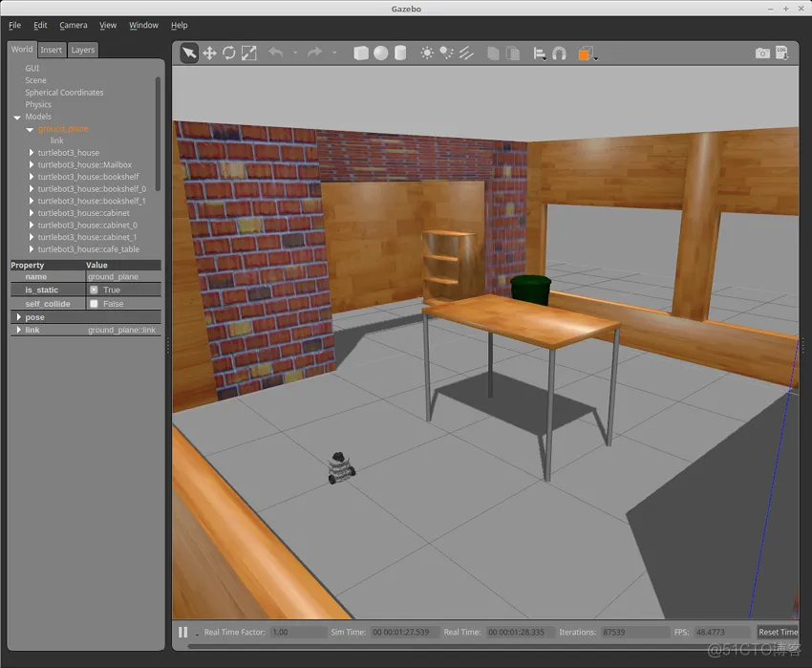The width and height of the screenshot is (812, 668).
Task: Activate the translate mode tool
Action: [x=209, y=53]
